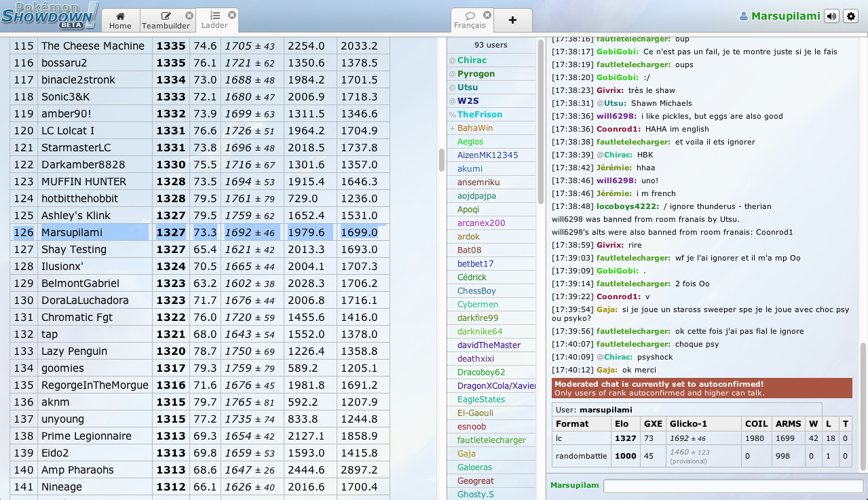Click locoboys4222's name in the chat

click(x=628, y=206)
